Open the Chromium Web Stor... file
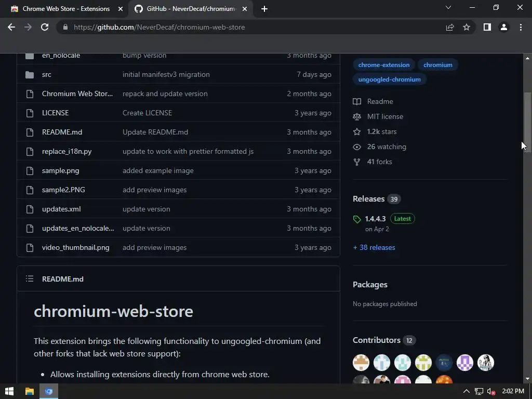This screenshot has width=532, height=399. 77,94
